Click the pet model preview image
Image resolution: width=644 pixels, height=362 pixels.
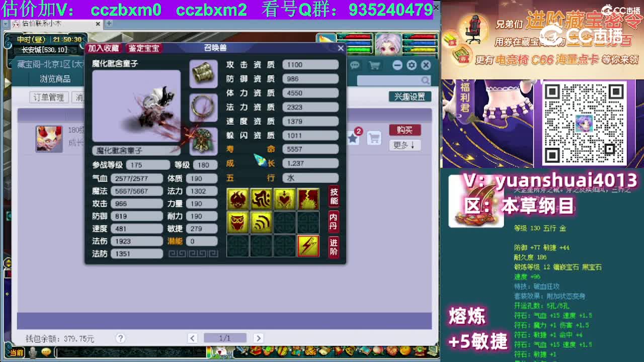(x=136, y=106)
